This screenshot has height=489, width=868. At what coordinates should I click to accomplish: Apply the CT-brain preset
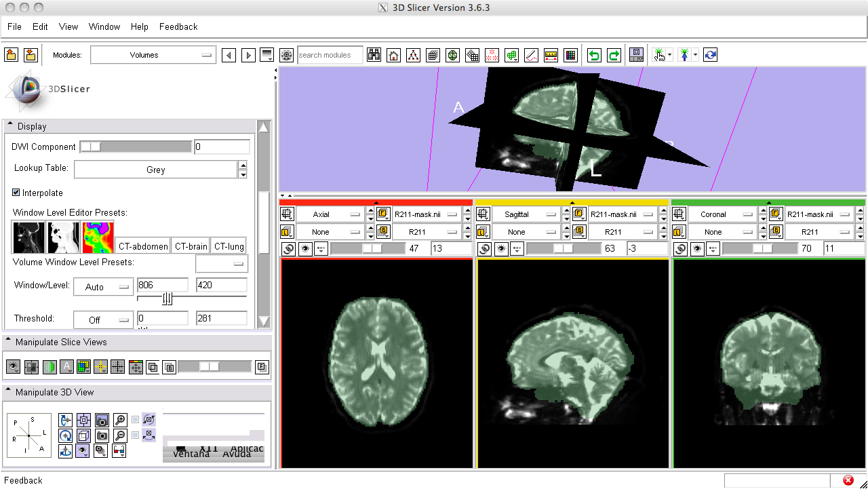pos(189,246)
